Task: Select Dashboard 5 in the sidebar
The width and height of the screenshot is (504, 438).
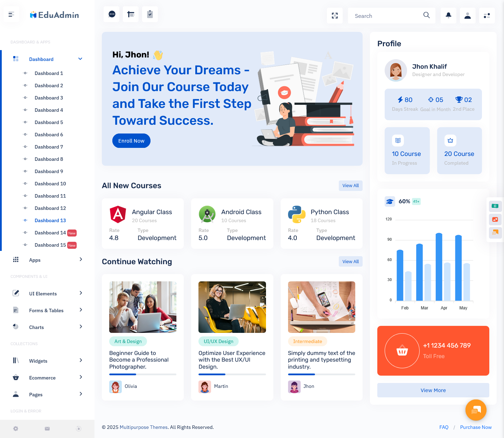Action: pyautogui.click(x=49, y=122)
